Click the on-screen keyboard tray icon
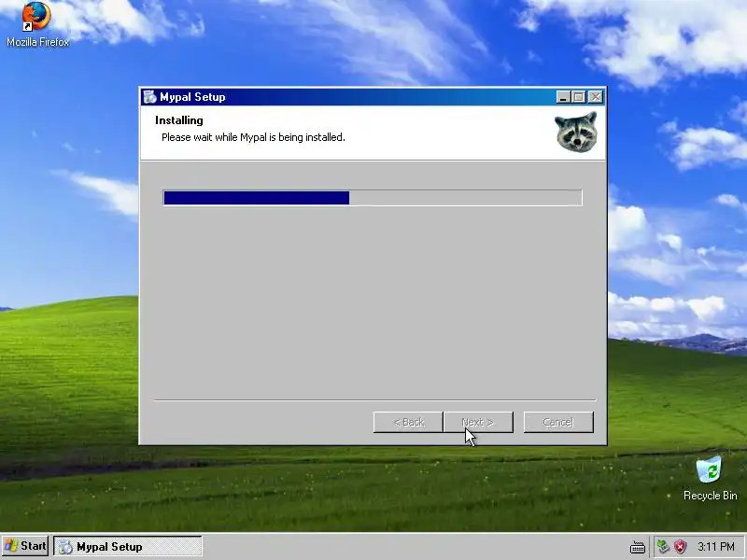 638,547
